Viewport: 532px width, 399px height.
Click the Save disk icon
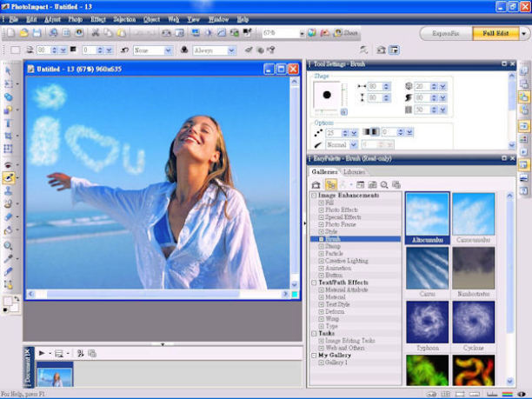tap(37, 33)
